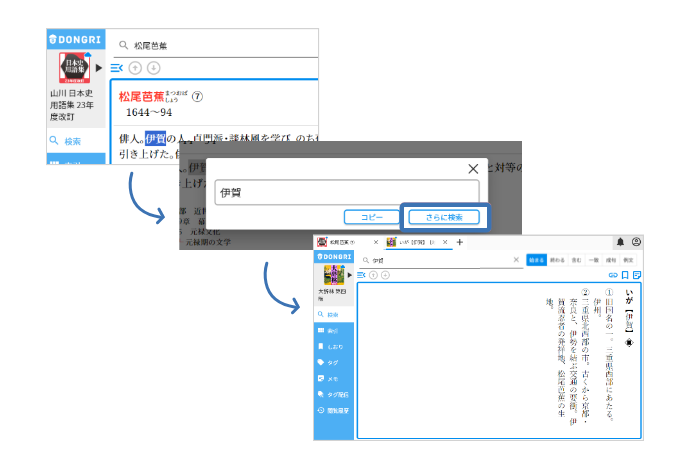Viewport: 685px width, 468px height.
Task: Click the 松尾芭蕉 red headword
Action: point(142,97)
